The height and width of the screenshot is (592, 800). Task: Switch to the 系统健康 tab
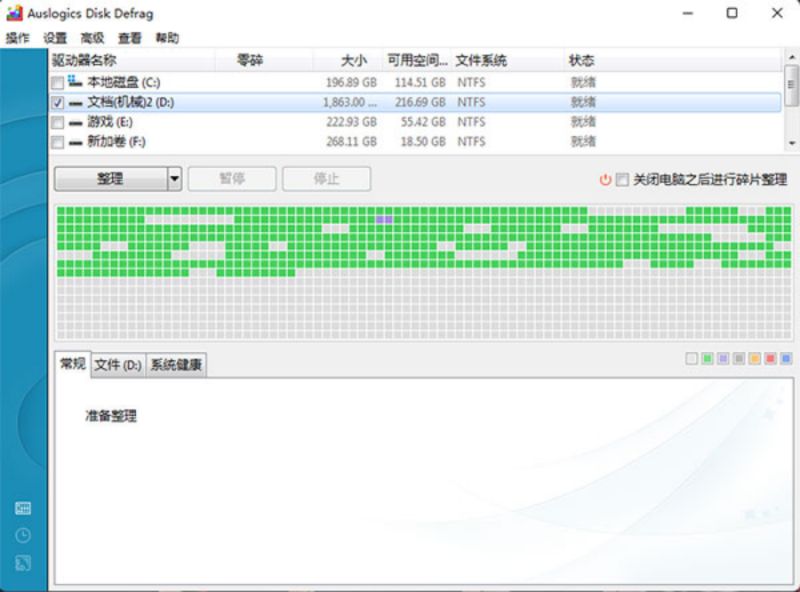177,365
